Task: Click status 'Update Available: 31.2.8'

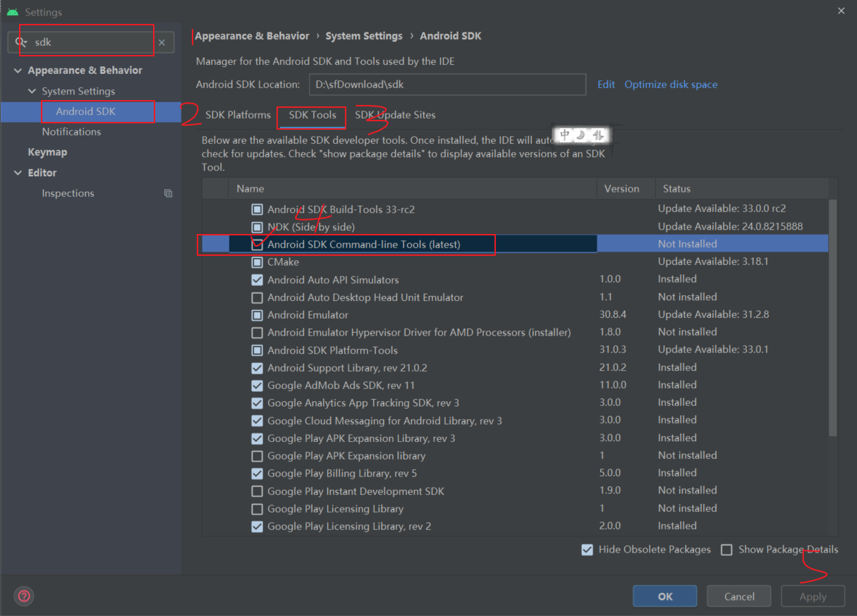Action: click(x=713, y=315)
